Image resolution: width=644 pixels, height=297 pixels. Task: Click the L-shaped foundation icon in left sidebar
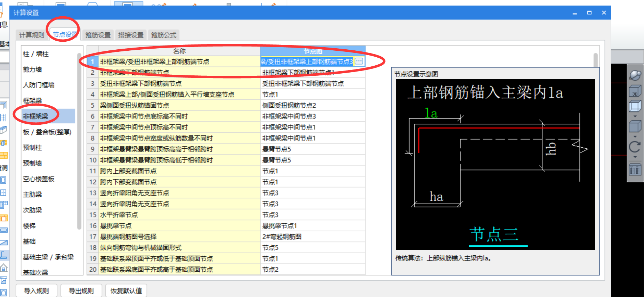click(x=4, y=255)
